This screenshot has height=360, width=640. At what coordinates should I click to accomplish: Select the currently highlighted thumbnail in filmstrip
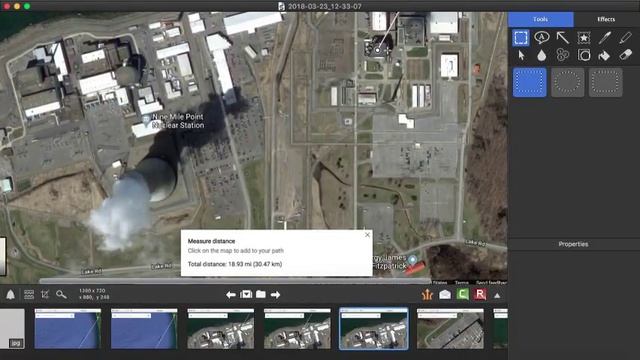373,329
